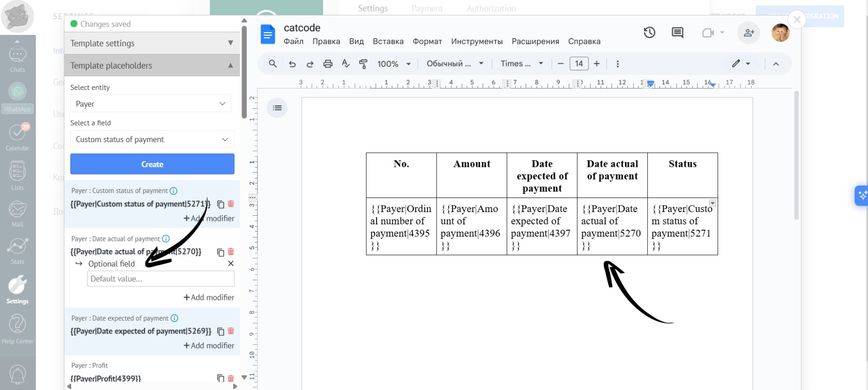Open the Custom status of payment field dropdown

152,139
